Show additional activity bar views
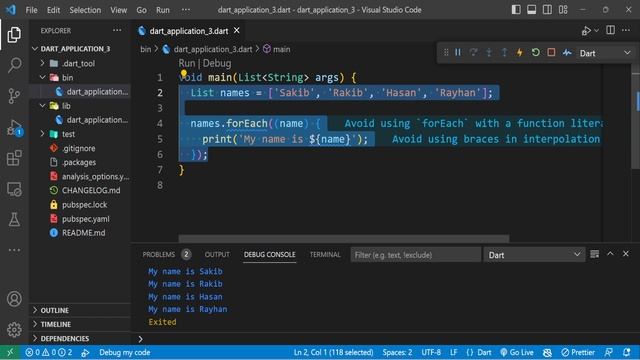Screen dimensions: 640x360 (14, 250)
